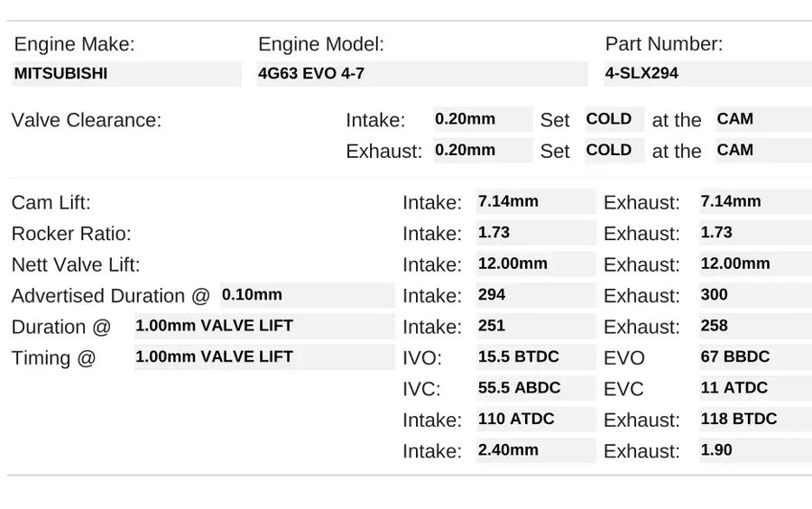Select the Engine Model field 4G63 EVO 4-7
812x509 pixels.
coord(421,74)
